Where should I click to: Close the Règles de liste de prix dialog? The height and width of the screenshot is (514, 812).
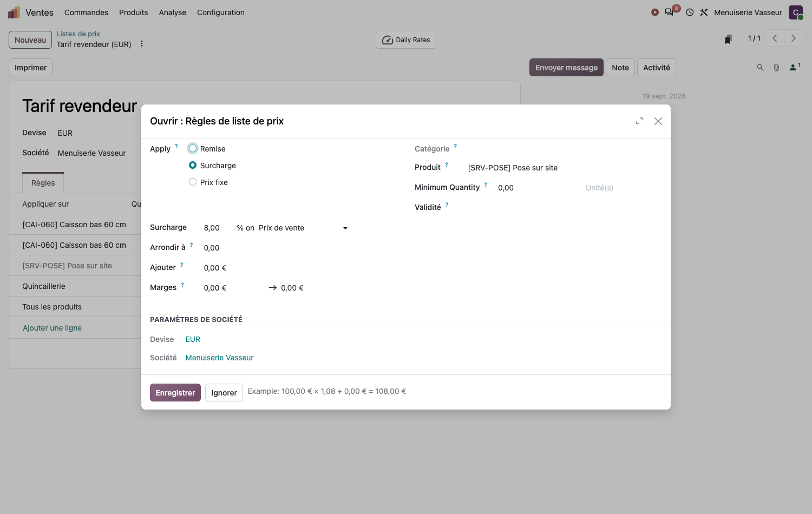[658, 121]
